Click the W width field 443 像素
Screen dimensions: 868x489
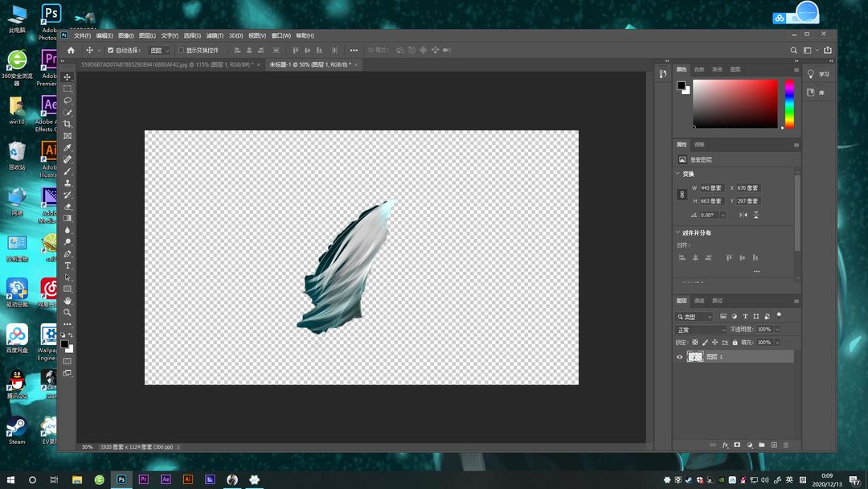[x=712, y=187]
